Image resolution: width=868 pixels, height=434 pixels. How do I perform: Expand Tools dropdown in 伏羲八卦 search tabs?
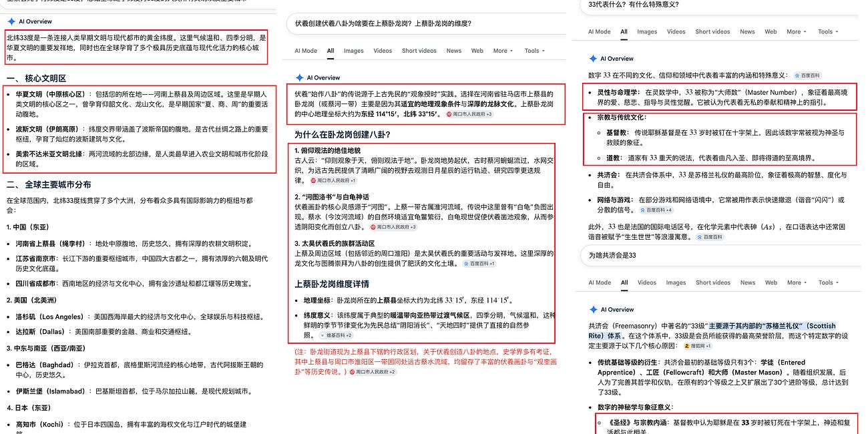click(x=534, y=51)
